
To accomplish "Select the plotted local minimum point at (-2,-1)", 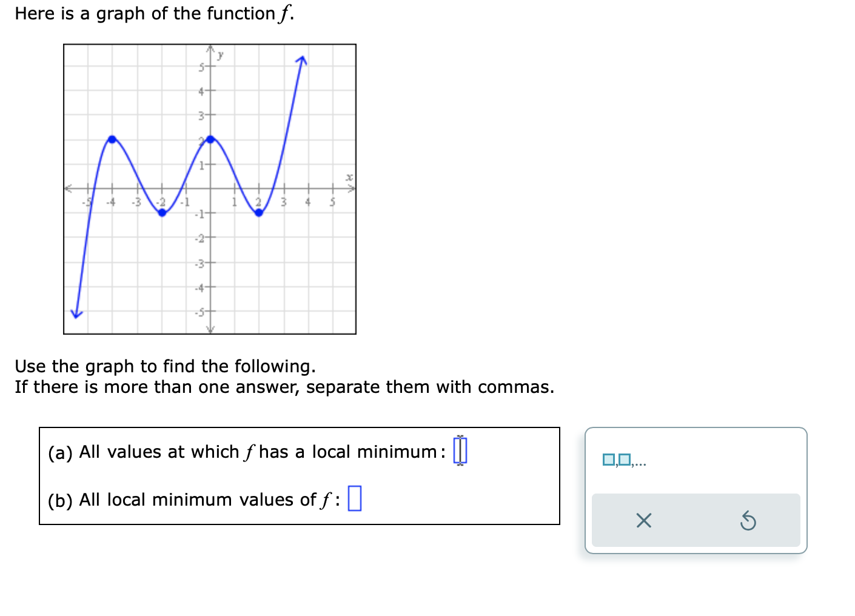I will (x=161, y=212).
